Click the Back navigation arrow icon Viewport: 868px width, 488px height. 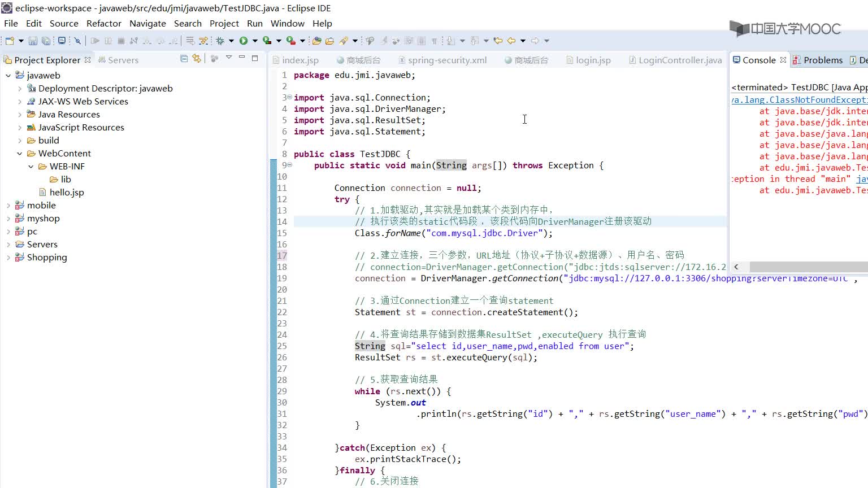[511, 41]
